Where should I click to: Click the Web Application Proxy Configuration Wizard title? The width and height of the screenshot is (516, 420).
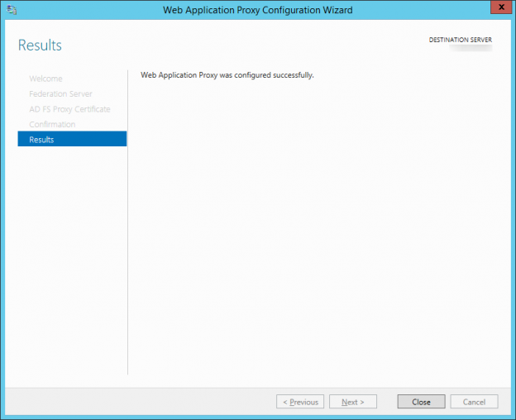click(257, 10)
